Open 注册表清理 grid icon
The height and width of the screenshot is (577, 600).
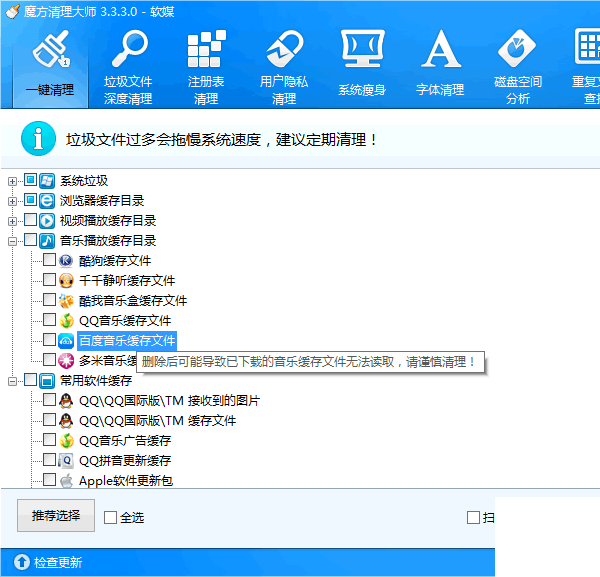click(206, 49)
